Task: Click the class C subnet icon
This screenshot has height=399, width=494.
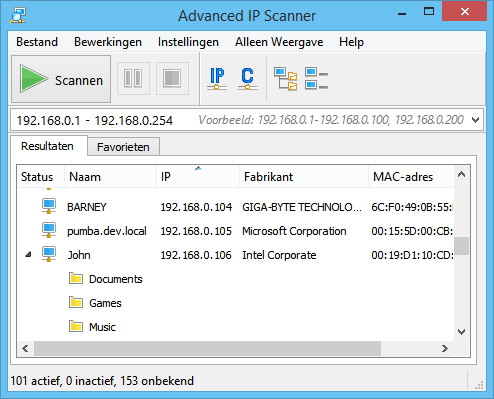Action: coord(248,79)
